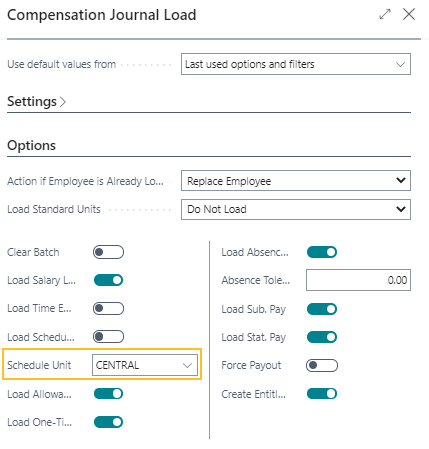Open the Load Standard Units dropdown

296,209
